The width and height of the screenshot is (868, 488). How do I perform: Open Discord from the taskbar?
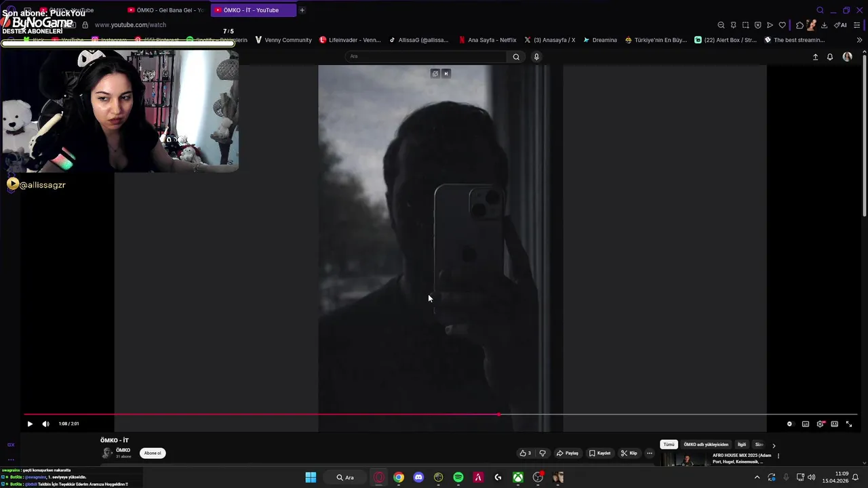click(x=418, y=477)
